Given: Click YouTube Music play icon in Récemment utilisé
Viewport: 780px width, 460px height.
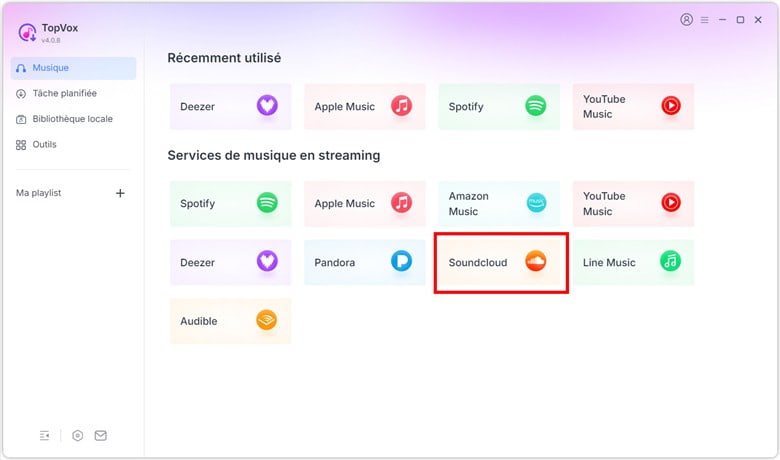Looking at the screenshot, I should coord(671,105).
